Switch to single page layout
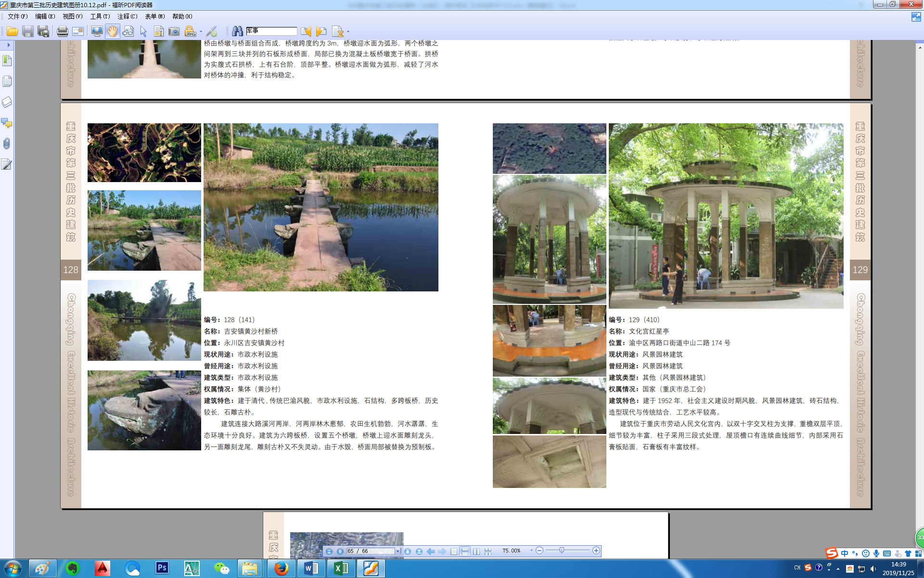The image size is (924, 578). coord(454,551)
